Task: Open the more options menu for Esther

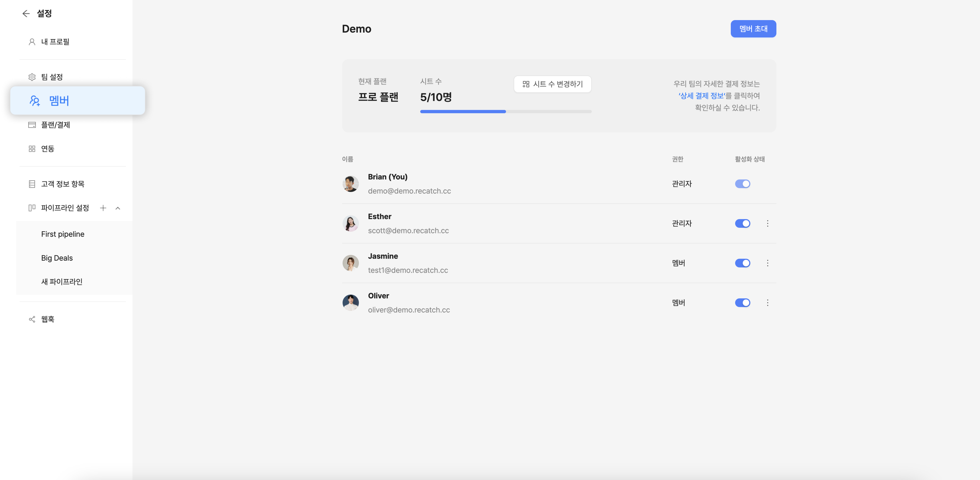Action: coord(767,224)
